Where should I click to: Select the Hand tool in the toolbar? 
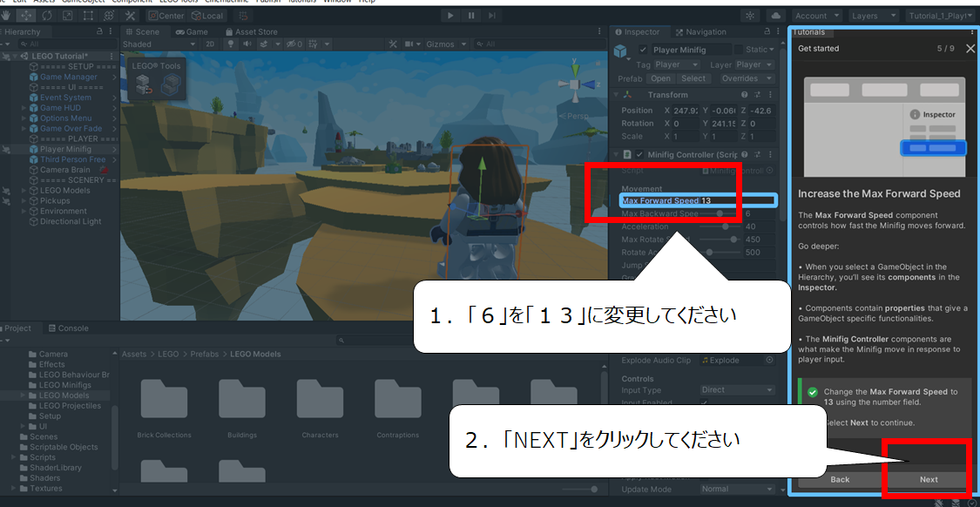coord(7,16)
